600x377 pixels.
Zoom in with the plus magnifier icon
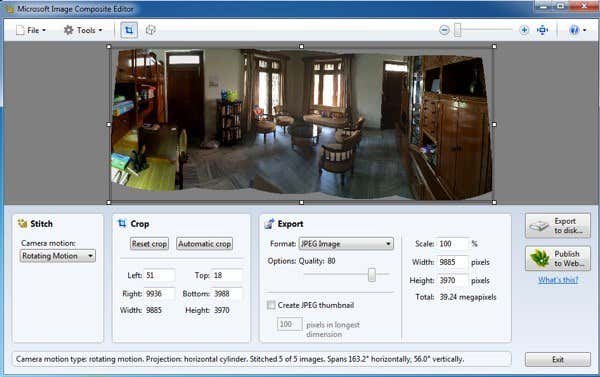pos(524,30)
